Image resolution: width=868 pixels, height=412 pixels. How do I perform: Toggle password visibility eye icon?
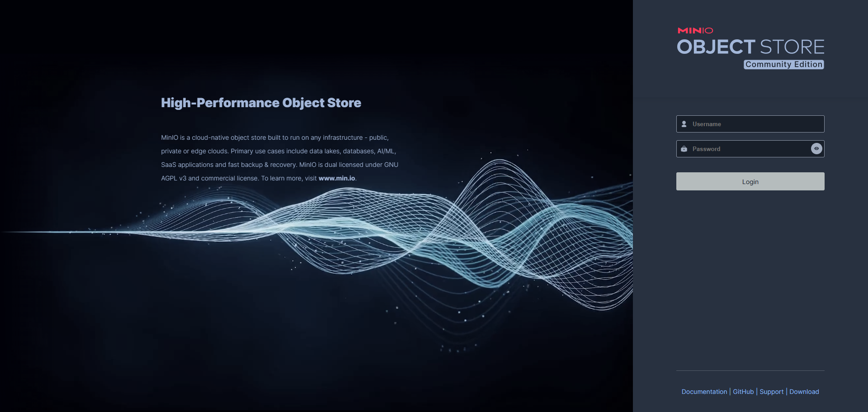816,149
